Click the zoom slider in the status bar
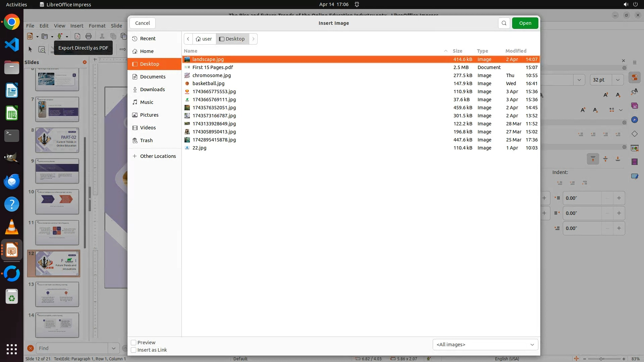Screen dimensions: 644x362 (601, 359)
